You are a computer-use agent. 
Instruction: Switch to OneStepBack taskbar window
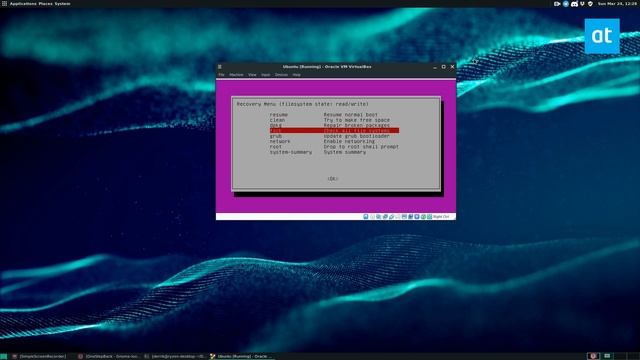(x=109, y=356)
